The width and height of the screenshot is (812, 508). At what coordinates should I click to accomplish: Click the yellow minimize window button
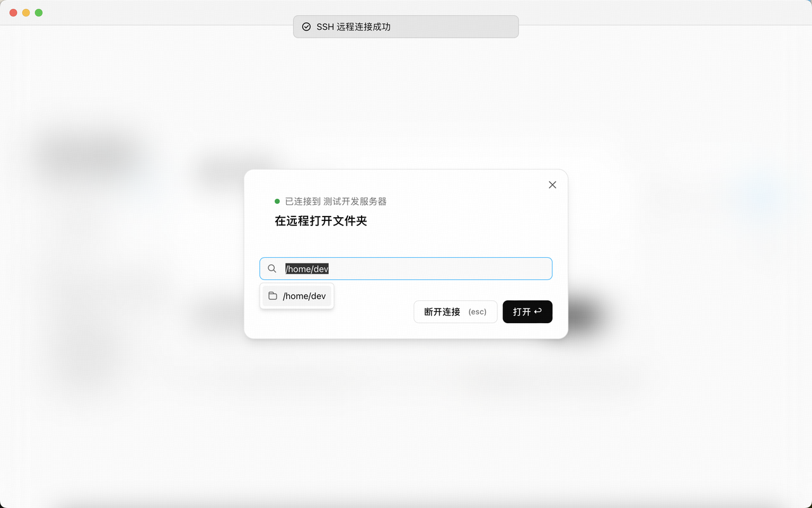tap(26, 13)
